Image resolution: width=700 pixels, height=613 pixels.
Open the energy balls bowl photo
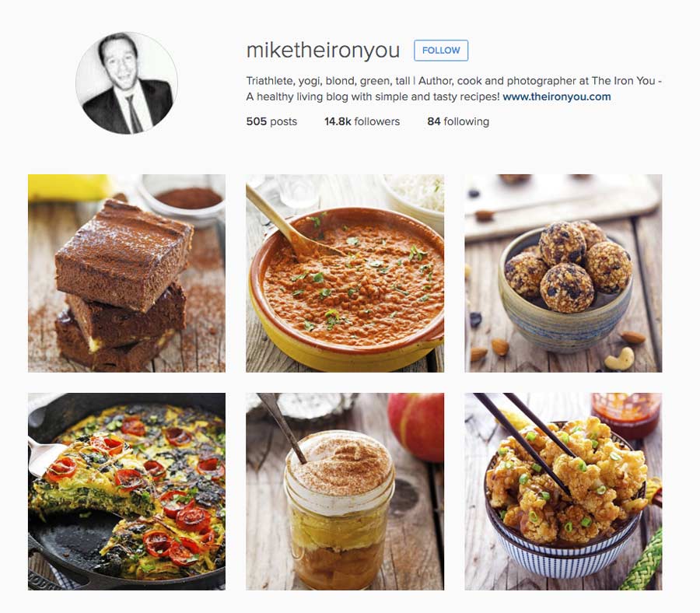click(x=563, y=273)
